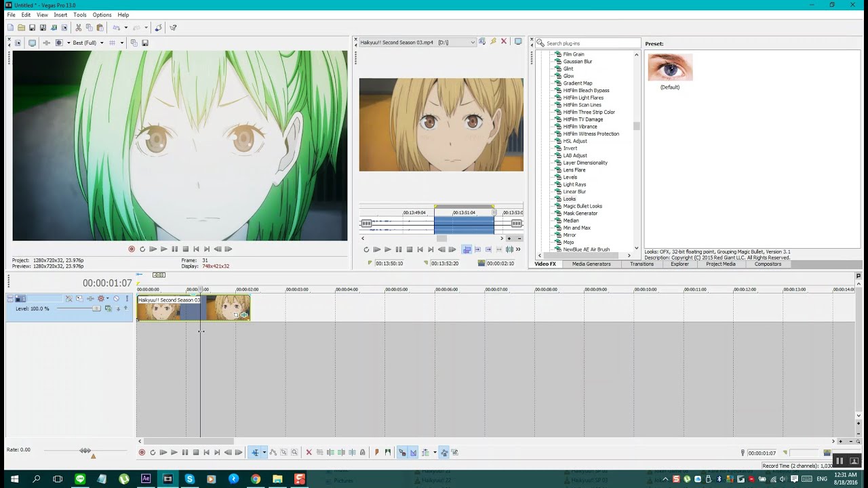868x488 pixels.
Task: Select the Gaussian Blur plug-in
Action: 577,62
